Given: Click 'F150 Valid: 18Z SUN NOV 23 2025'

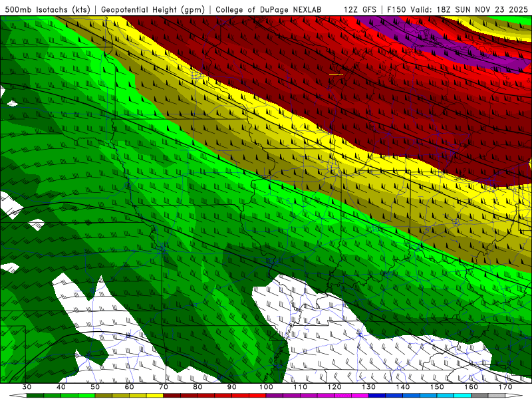Looking at the screenshot, I should 458,10.
